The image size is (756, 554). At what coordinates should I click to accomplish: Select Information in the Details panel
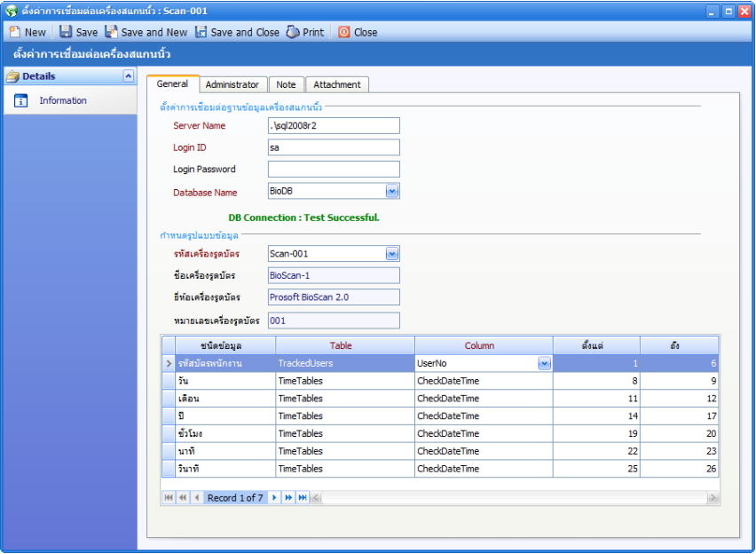click(x=63, y=100)
